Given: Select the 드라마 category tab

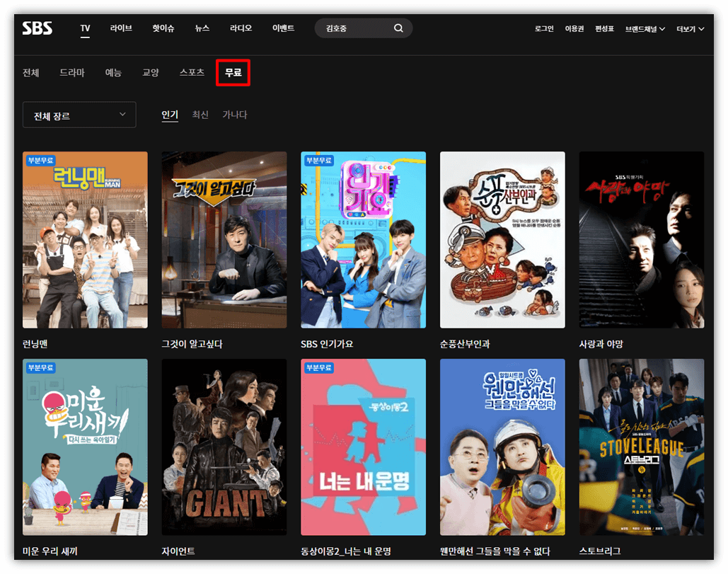Looking at the screenshot, I should pyautogui.click(x=72, y=72).
